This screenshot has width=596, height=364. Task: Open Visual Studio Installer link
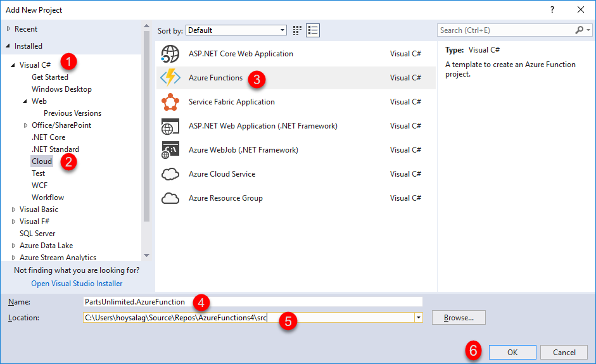click(77, 284)
